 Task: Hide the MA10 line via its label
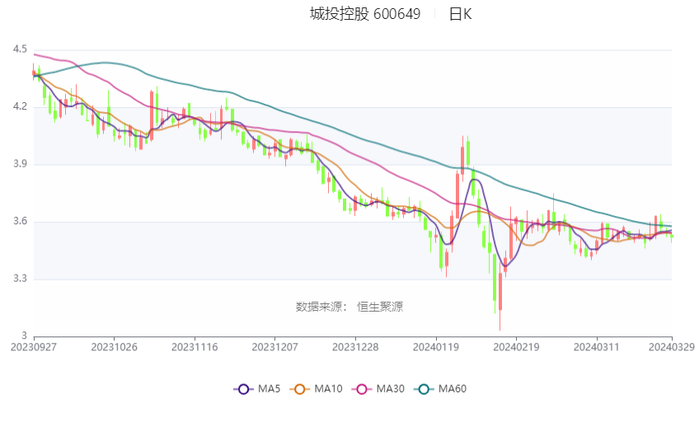(x=329, y=388)
